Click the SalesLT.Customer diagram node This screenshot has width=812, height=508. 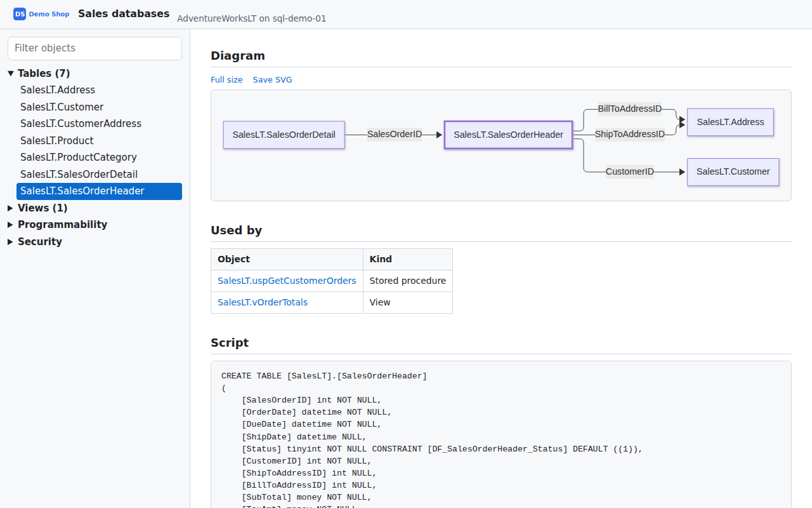tap(733, 171)
